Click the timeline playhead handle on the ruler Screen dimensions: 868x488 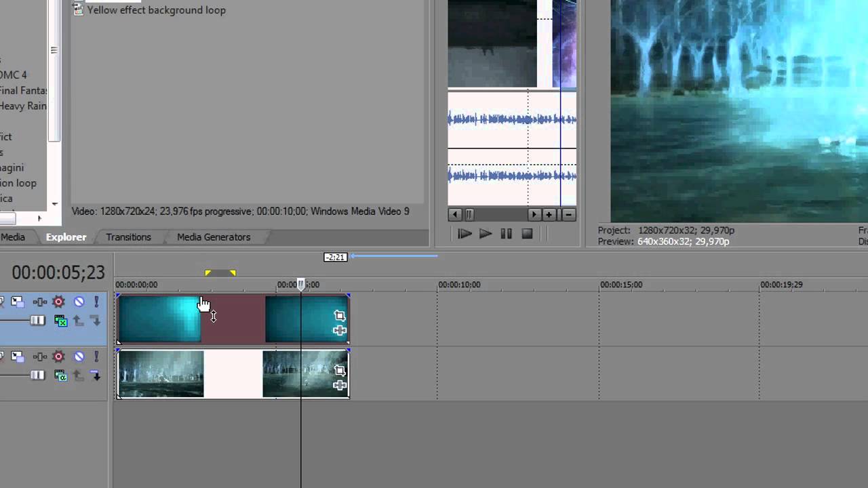[x=301, y=285]
